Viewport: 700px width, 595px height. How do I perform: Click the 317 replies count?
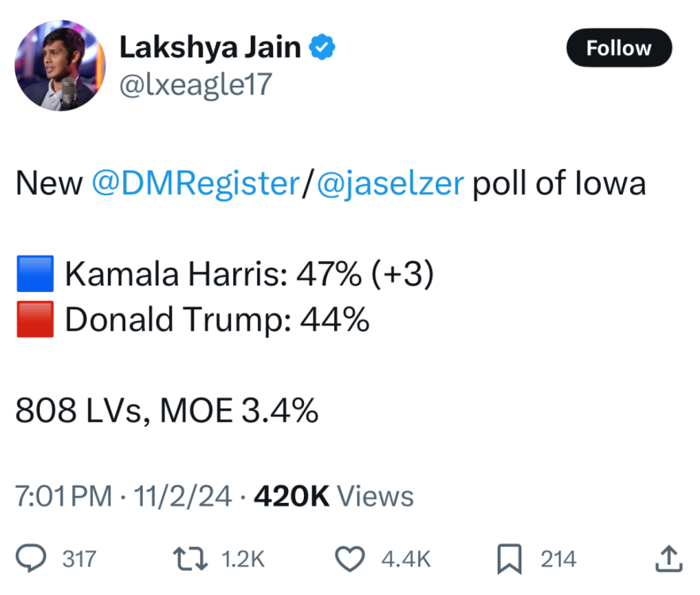(x=79, y=559)
